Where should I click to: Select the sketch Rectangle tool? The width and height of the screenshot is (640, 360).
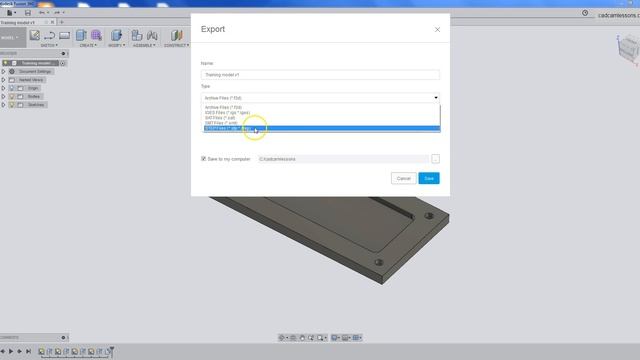(64, 36)
